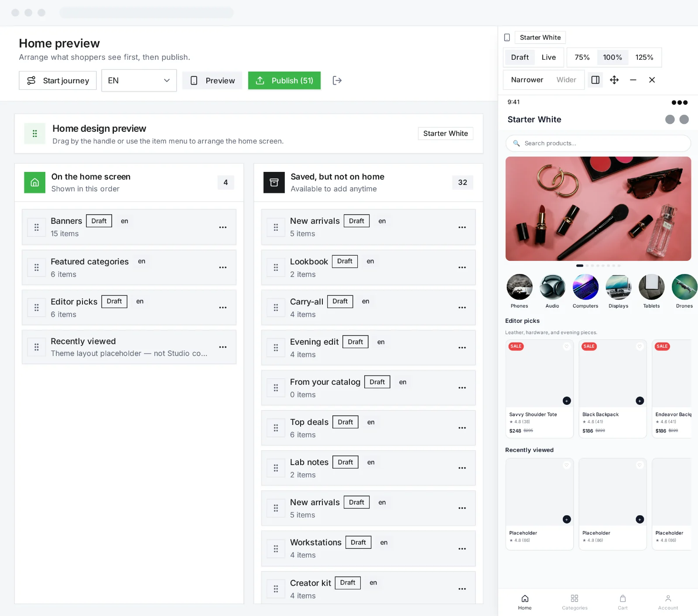Set preview zoom to 75%
The width and height of the screenshot is (698, 616).
pos(582,57)
